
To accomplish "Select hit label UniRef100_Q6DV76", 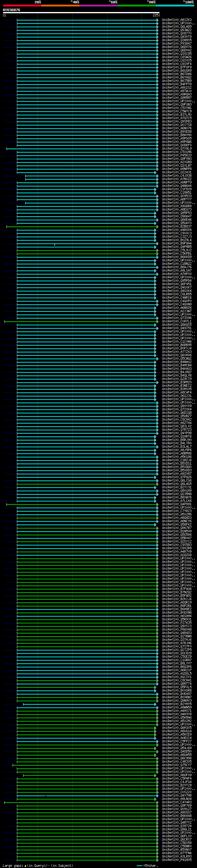I will [177, 47].
